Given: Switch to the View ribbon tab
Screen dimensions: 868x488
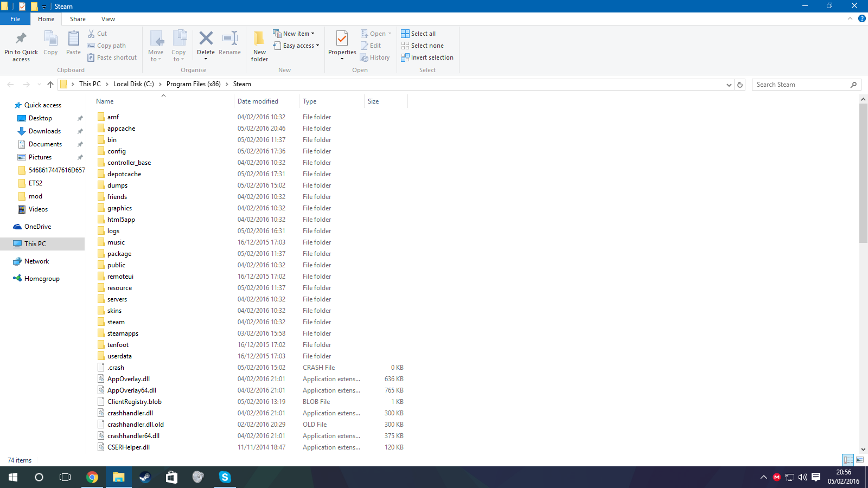Looking at the screenshot, I should 108,19.
